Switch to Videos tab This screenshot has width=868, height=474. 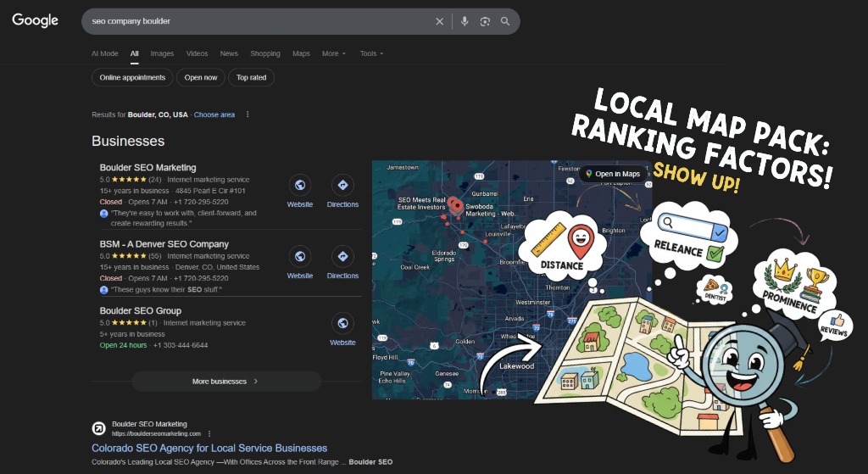197,53
